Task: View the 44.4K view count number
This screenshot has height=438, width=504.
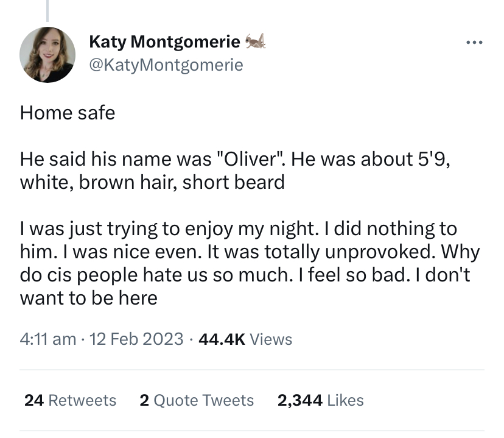Action: [222, 339]
